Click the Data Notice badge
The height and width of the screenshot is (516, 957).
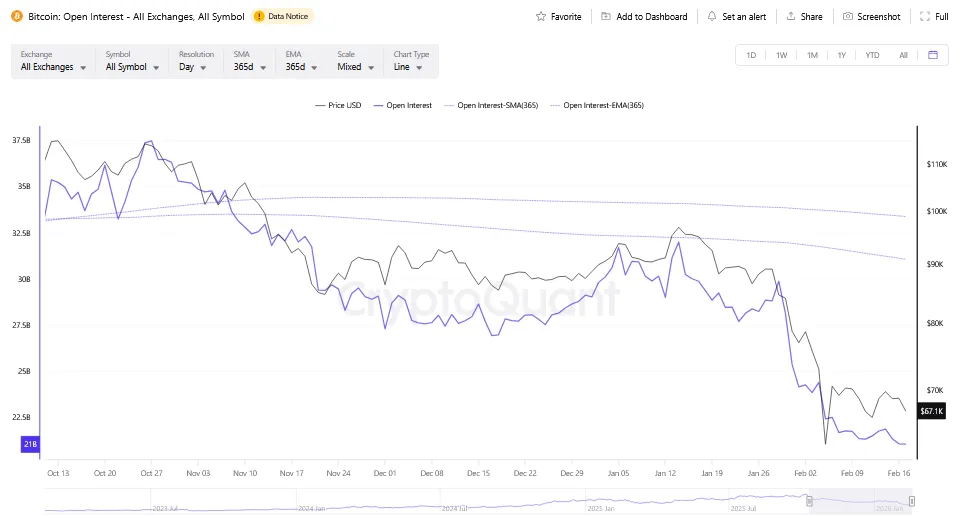pyautogui.click(x=283, y=17)
